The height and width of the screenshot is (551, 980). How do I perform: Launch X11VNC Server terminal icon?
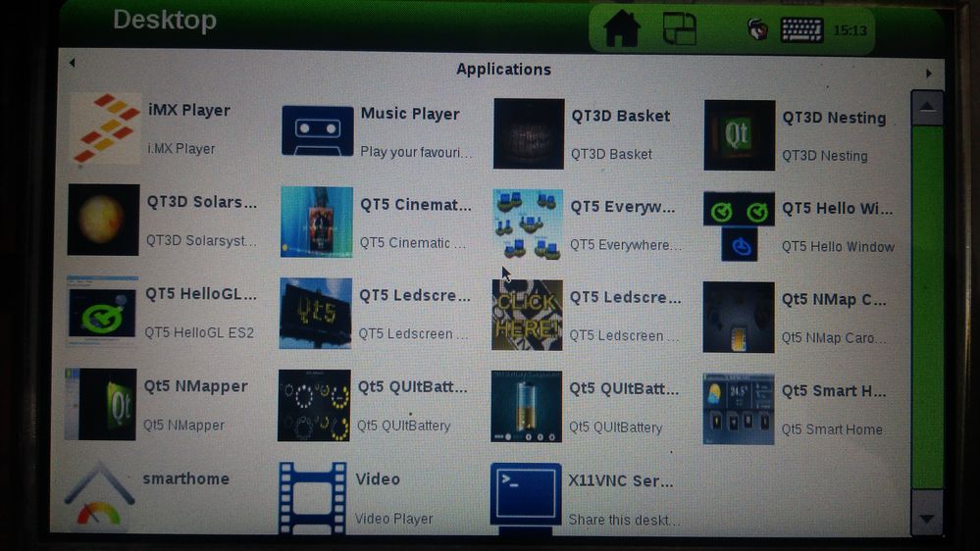526,498
